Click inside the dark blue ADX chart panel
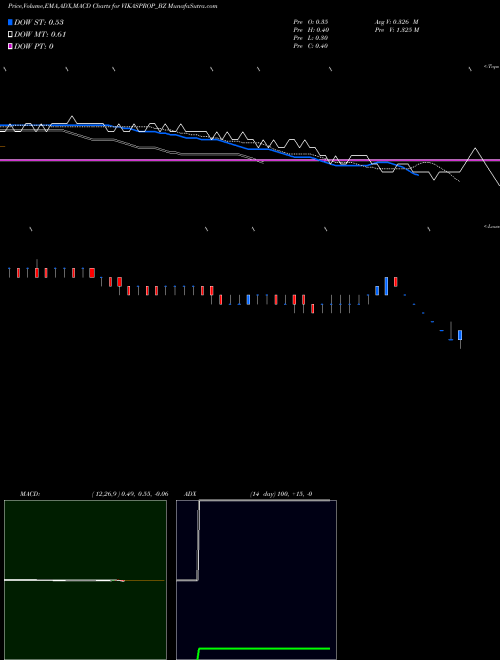 pyautogui.click(x=256, y=580)
